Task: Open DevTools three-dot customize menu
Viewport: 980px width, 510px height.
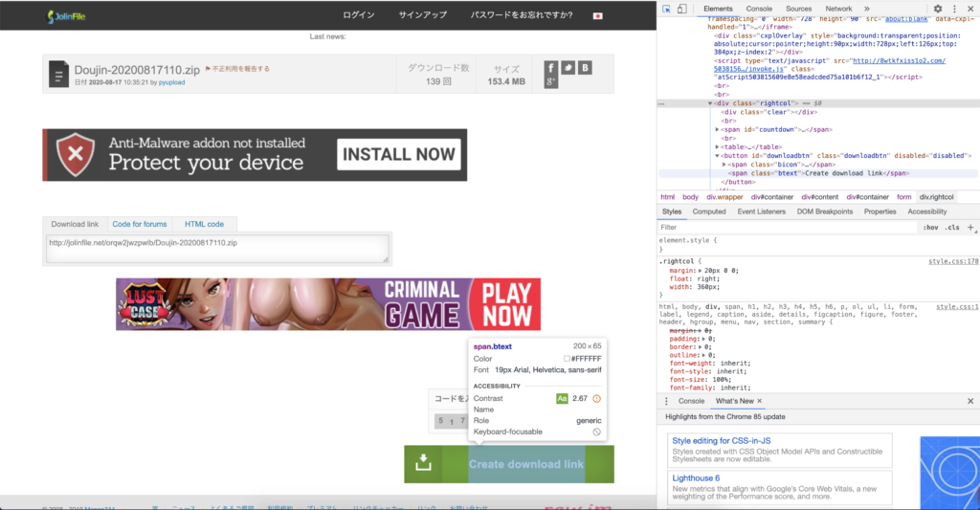Action: [954, 9]
